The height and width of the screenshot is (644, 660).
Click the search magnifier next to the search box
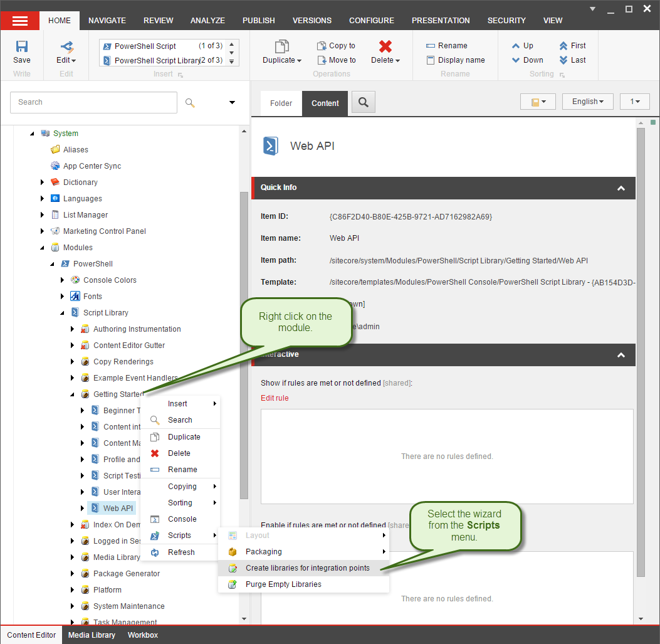click(x=190, y=103)
